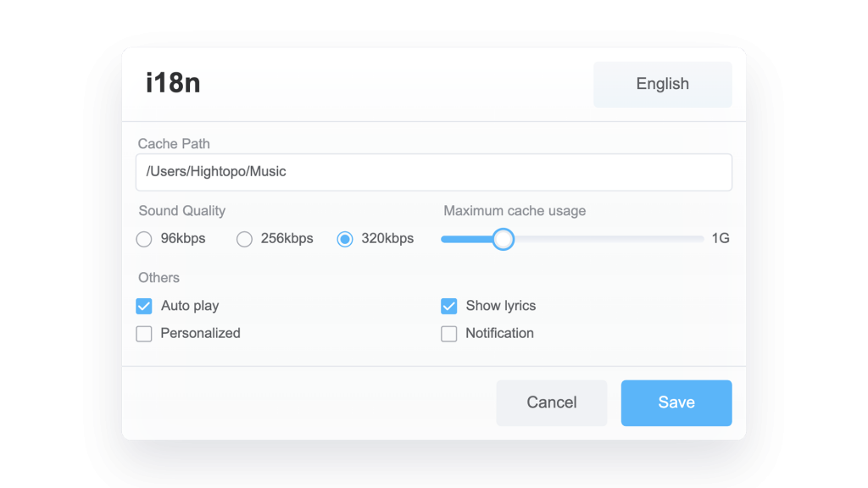The height and width of the screenshot is (488, 868).
Task: Tick the Notification checkbox
Action: (x=448, y=334)
